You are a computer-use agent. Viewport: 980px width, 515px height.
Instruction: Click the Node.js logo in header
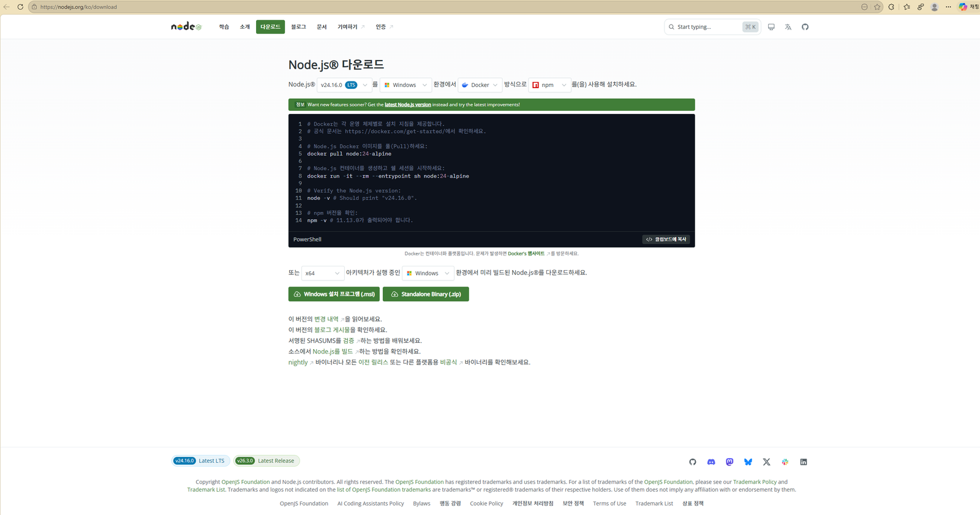pyautogui.click(x=186, y=26)
